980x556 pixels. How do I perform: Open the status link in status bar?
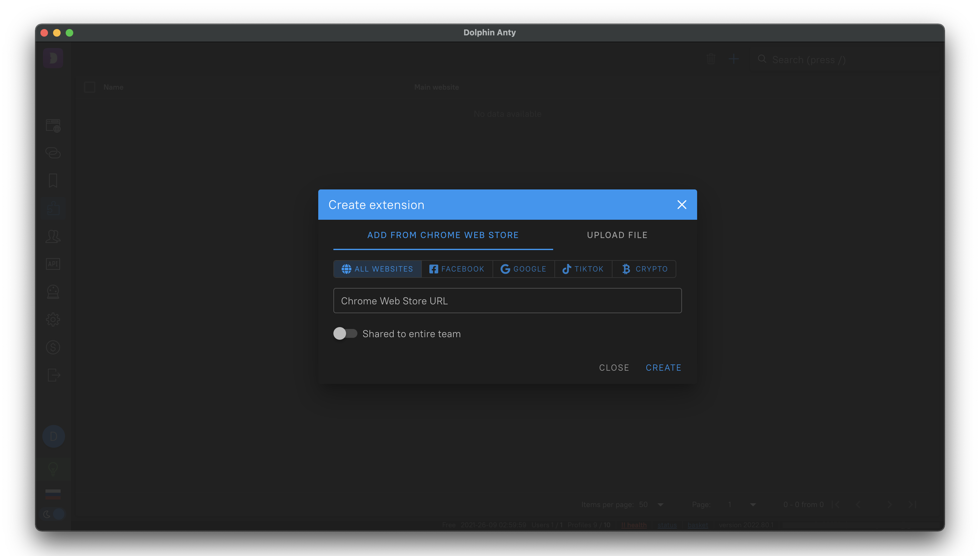click(667, 525)
